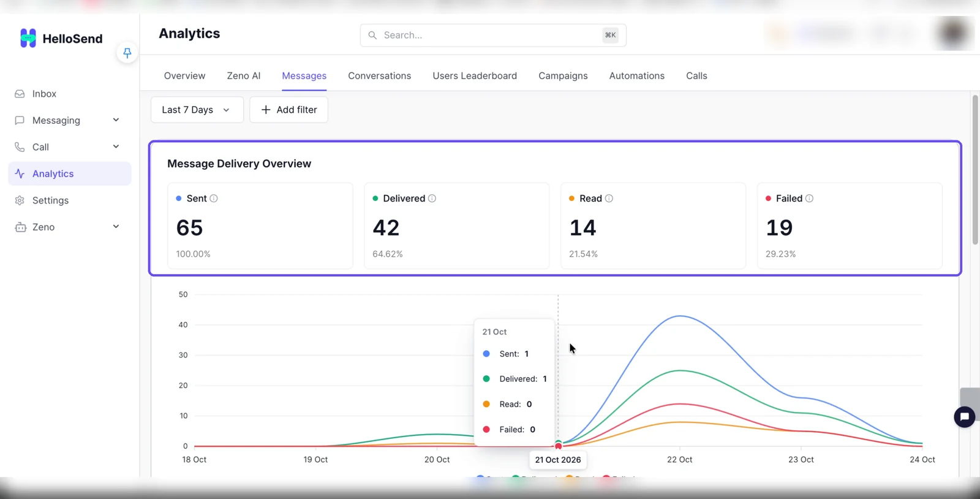This screenshot has height=499, width=980.
Task: Click the Add filter button
Action: 288,110
